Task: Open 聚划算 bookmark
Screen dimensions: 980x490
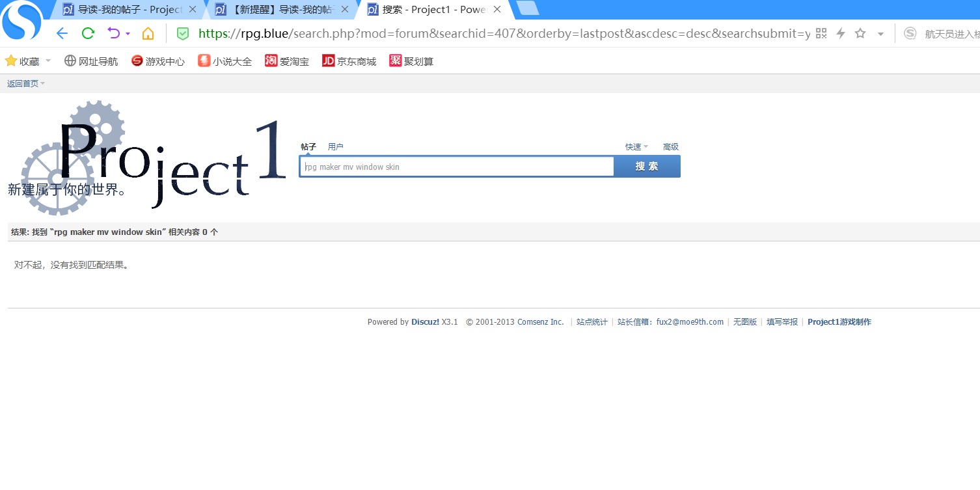Action: pyautogui.click(x=411, y=61)
